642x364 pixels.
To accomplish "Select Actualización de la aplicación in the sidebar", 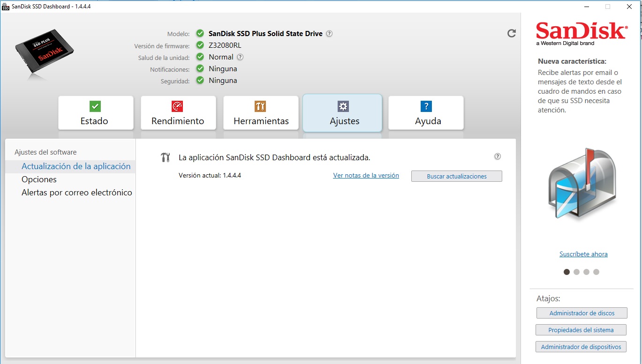I will tap(70, 166).
